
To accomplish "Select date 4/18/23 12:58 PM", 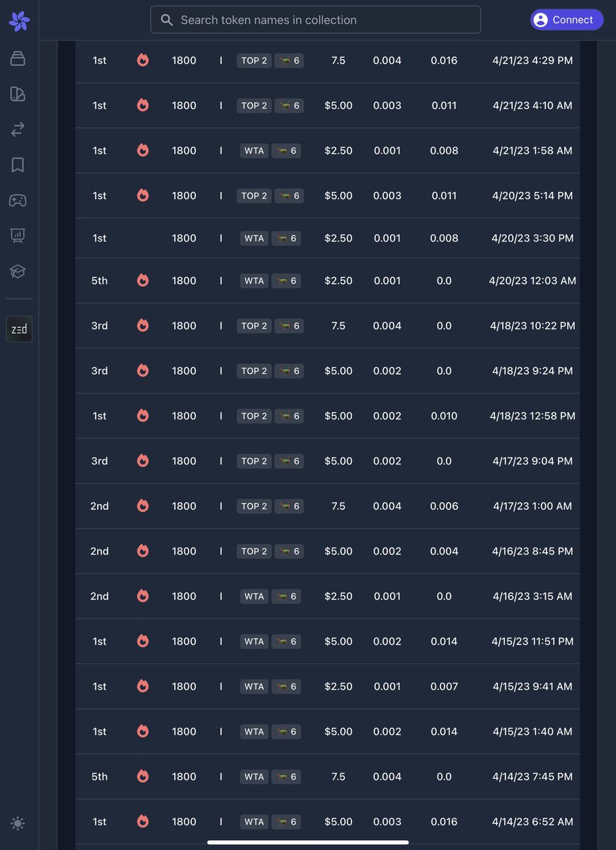I will [532, 416].
